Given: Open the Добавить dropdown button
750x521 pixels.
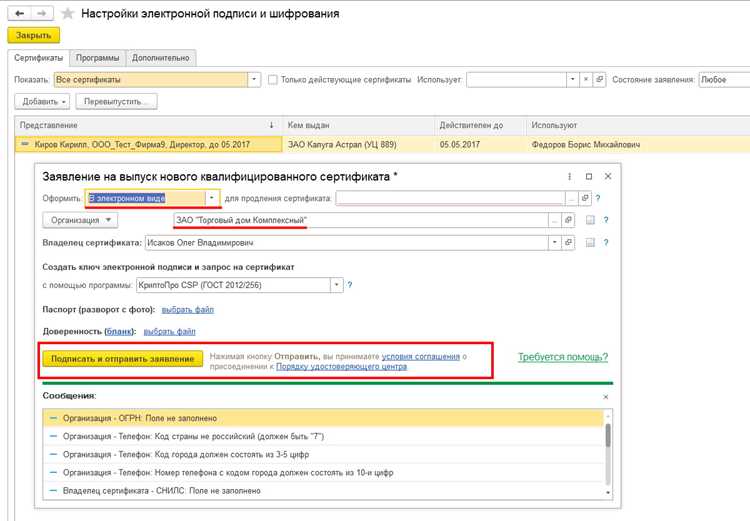Looking at the screenshot, I should tap(42, 101).
